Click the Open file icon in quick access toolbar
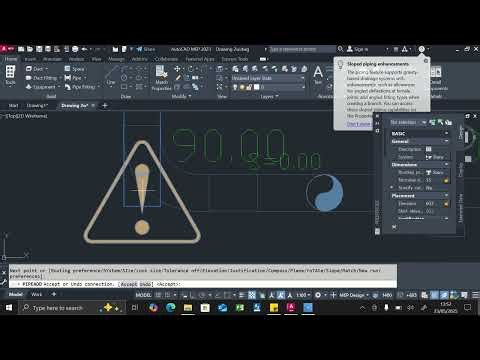Screen dimensions: 480x360 pos(30,49)
